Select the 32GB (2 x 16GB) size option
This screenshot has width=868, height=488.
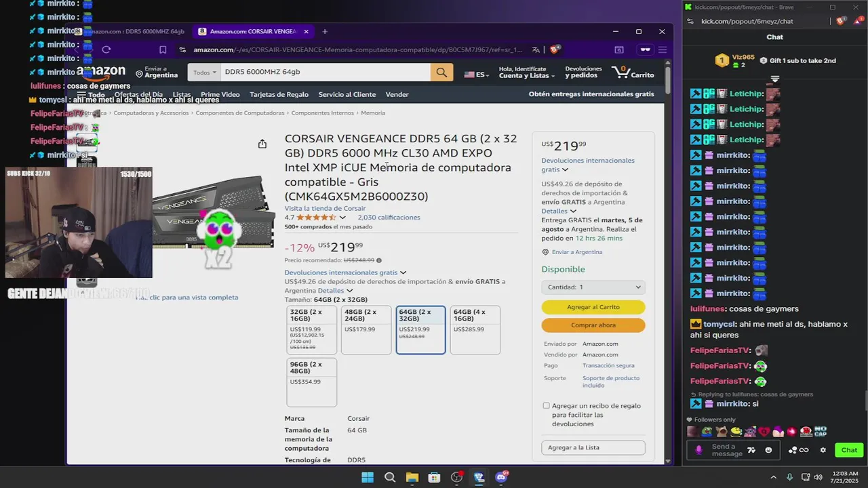(x=312, y=330)
